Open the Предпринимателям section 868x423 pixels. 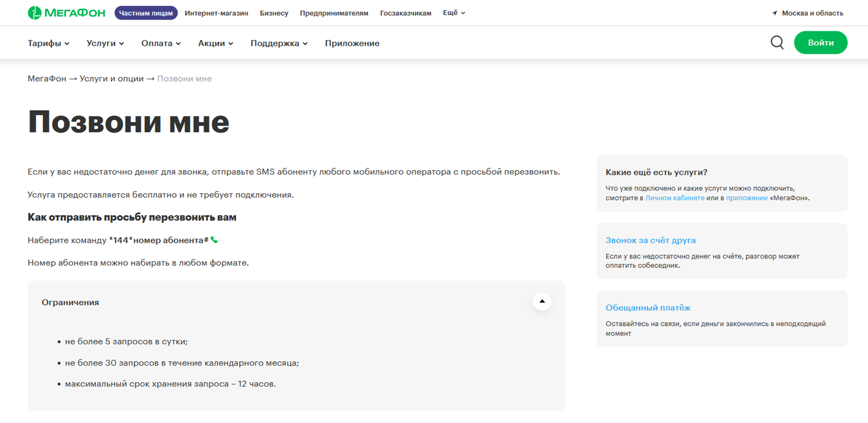click(334, 13)
